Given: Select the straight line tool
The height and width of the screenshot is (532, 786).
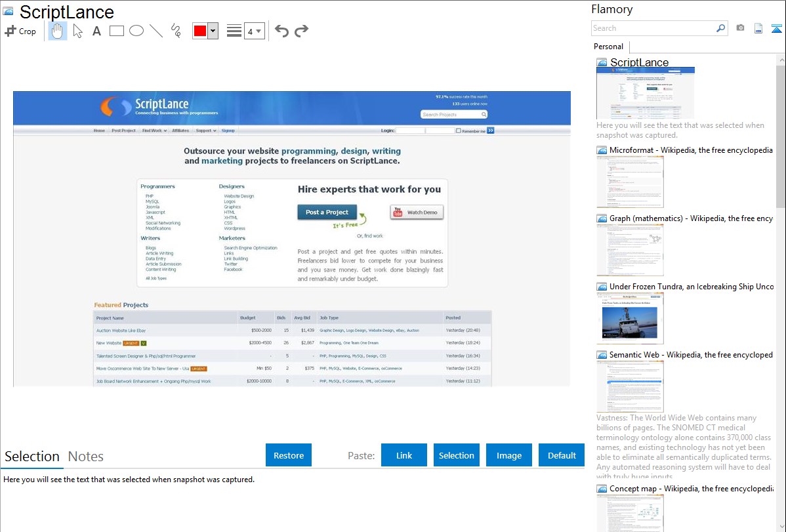Looking at the screenshot, I should [x=156, y=31].
